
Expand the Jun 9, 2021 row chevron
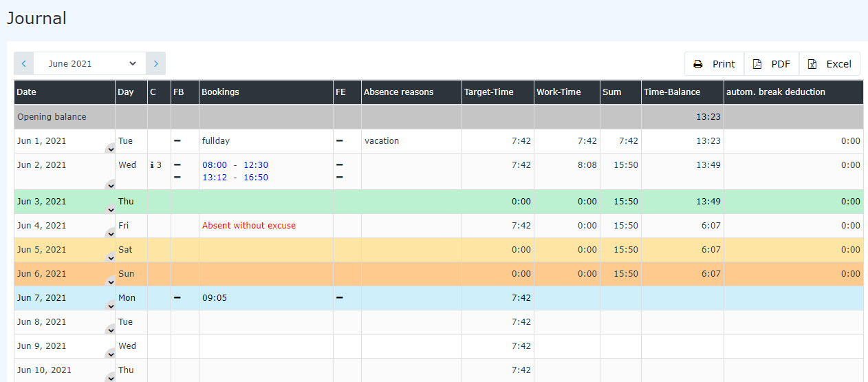pos(110,354)
